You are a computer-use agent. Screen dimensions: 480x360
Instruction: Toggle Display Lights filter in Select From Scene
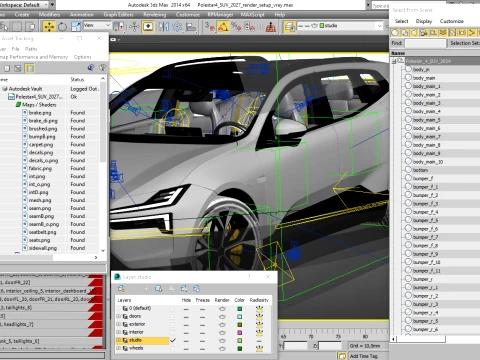pyautogui.click(x=414, y=33)
